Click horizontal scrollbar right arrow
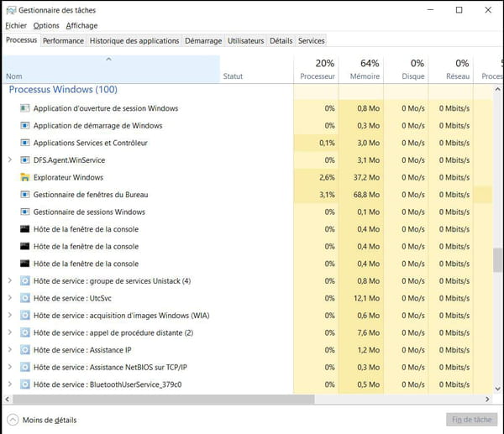Viewport: 504px width, 434px height. (487, 400)
